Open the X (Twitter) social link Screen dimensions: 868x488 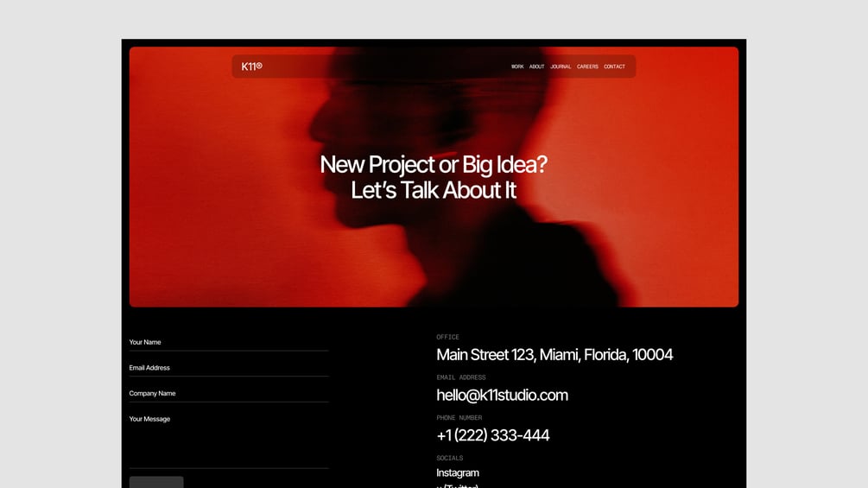coord(457,485)
